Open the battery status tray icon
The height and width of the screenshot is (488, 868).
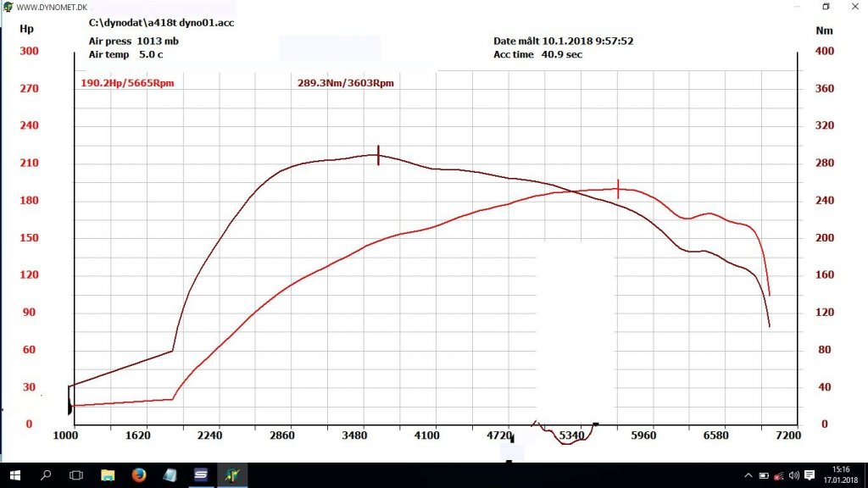[764, 475]
